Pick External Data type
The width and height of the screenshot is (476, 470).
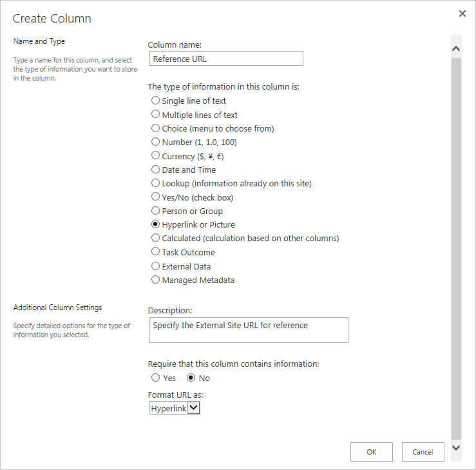(x=155, y=266)
